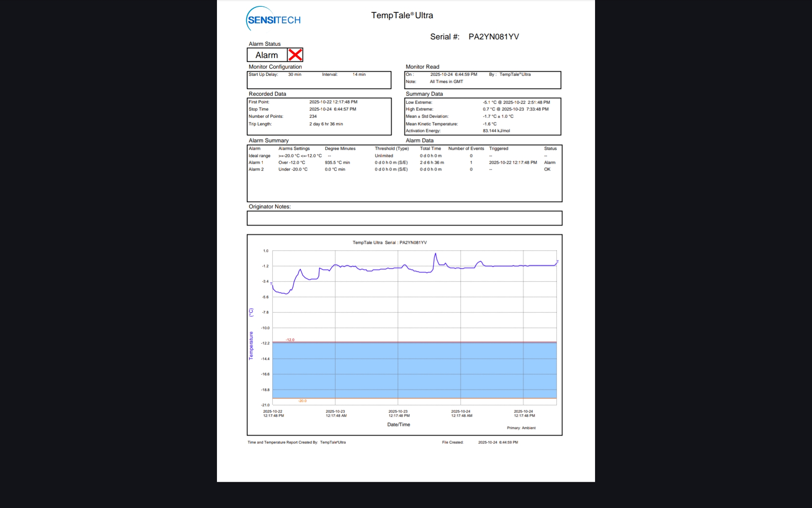
Task: Click the blue ideal range band in chart
Action: (x=414, y=370)
